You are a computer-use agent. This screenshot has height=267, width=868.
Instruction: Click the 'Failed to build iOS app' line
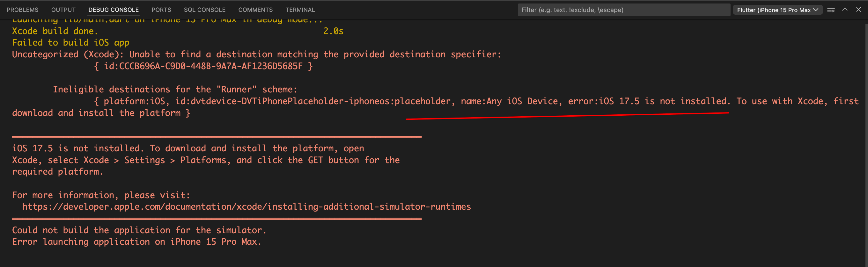tap(71, 42)
